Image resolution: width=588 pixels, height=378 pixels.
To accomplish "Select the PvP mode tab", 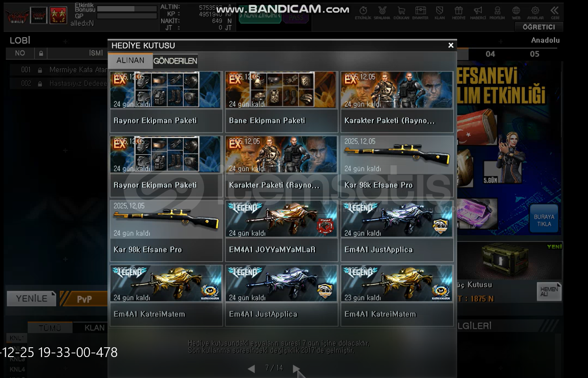I will 84,299.
